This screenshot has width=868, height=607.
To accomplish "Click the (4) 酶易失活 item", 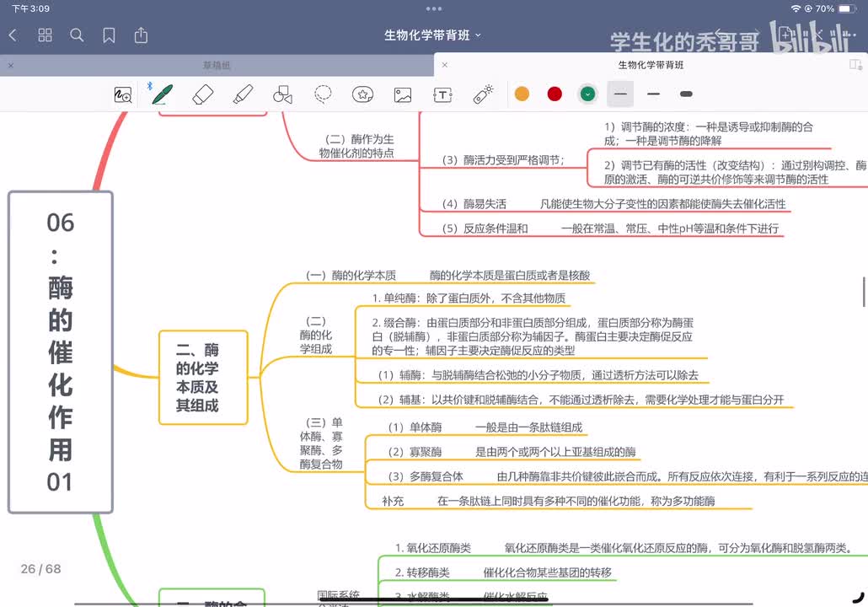I will (x=474, y=204).
